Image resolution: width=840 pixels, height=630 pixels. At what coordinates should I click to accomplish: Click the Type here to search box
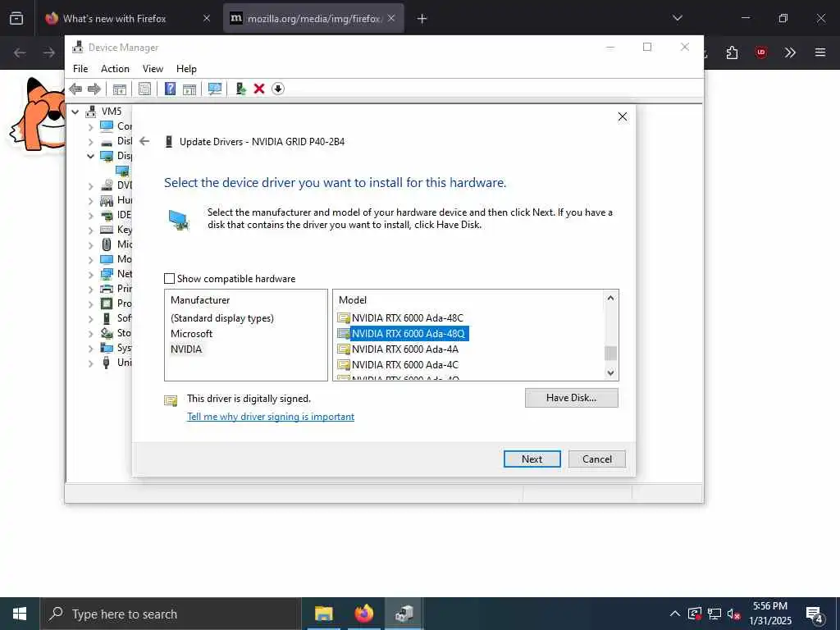click(171, 614)
